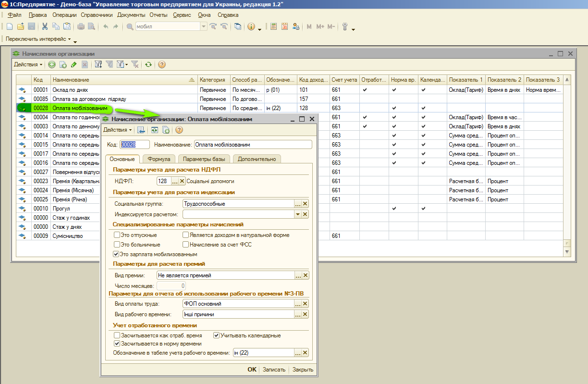Click the Записать button
588x384 pixels.
274,370
